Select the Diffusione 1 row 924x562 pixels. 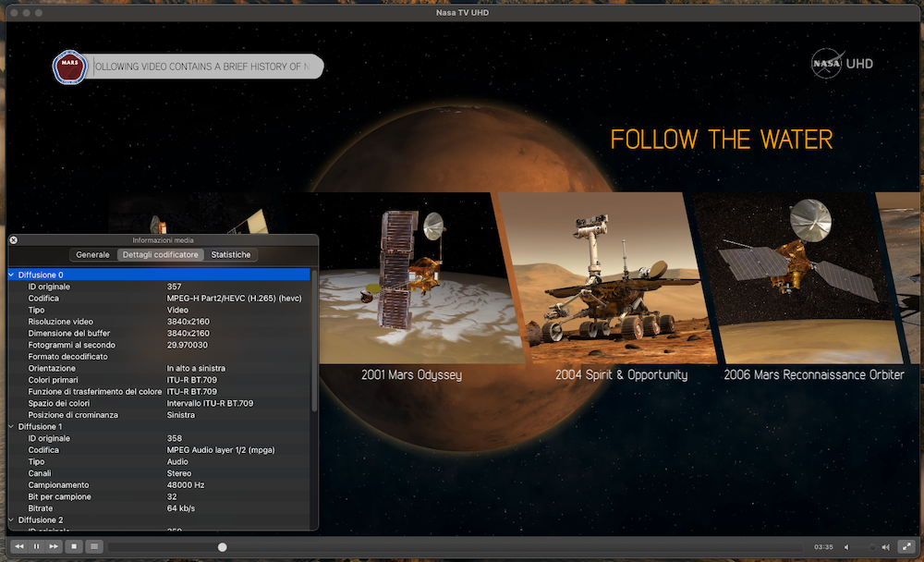coord(159,426)
